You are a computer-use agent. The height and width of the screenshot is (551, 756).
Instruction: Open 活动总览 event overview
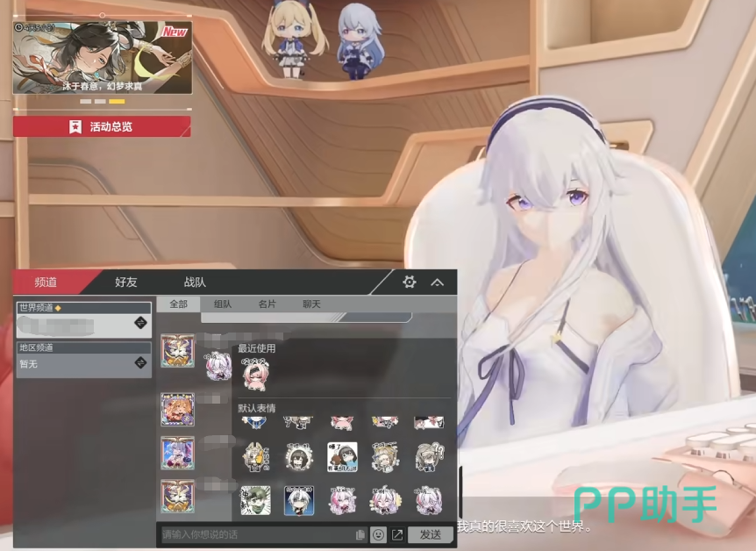point(102,127)
